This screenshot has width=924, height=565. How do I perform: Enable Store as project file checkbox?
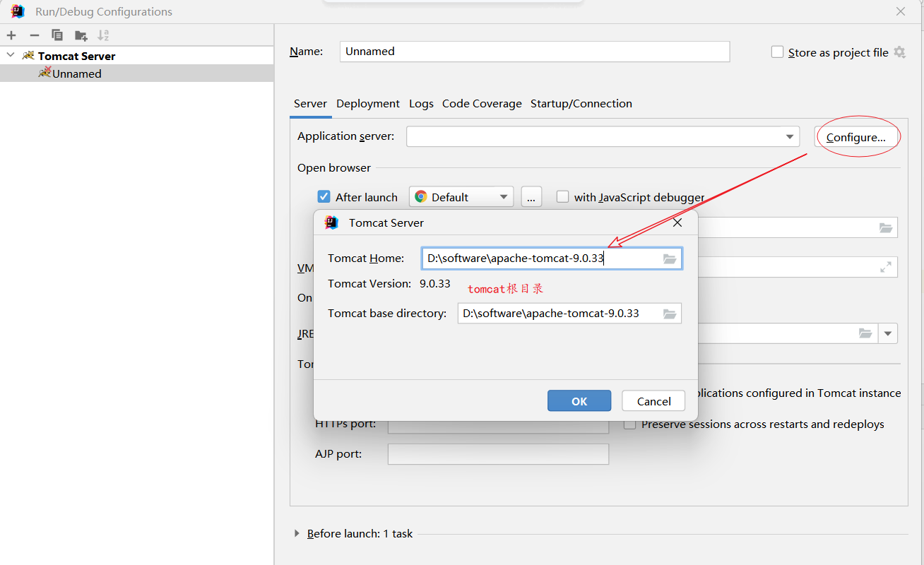(778, 52)
